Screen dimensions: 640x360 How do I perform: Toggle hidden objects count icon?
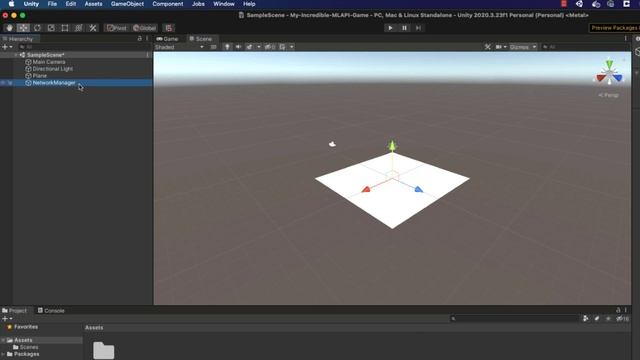point(270,47)
